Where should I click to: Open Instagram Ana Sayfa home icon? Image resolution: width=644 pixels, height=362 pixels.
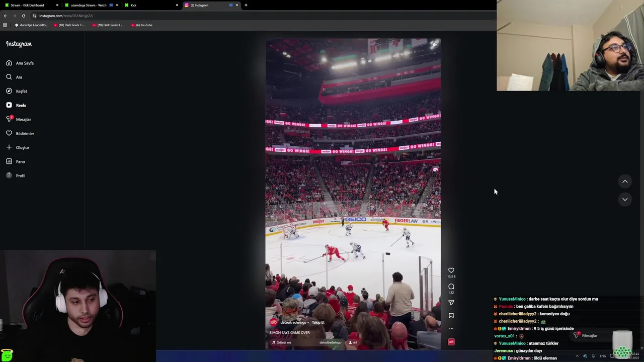[9, 63]
